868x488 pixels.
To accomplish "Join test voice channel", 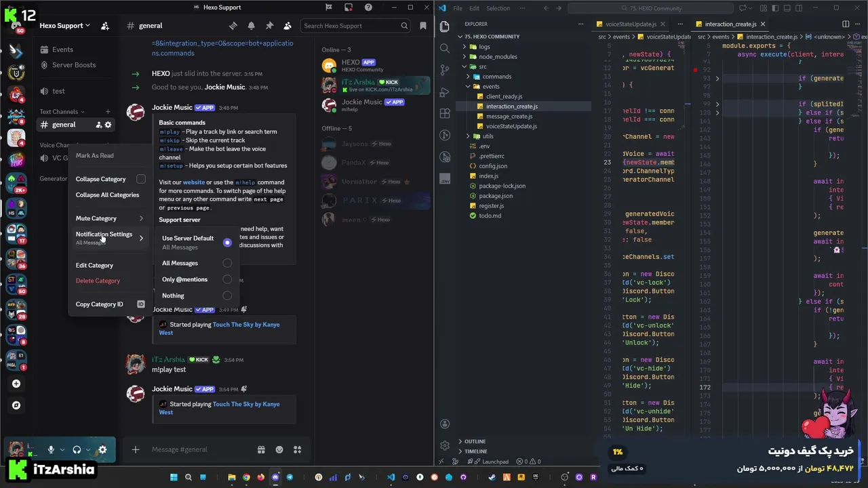I will click(59, 91).
